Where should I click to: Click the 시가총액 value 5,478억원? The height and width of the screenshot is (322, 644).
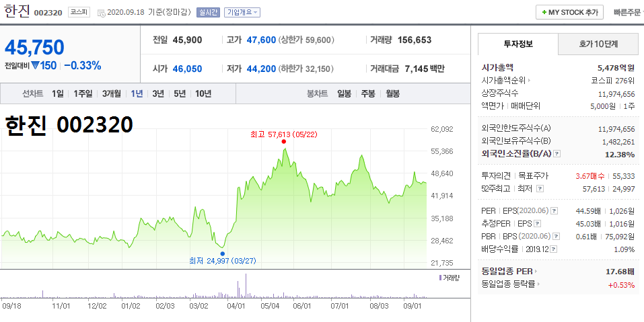tap(616, 68)
